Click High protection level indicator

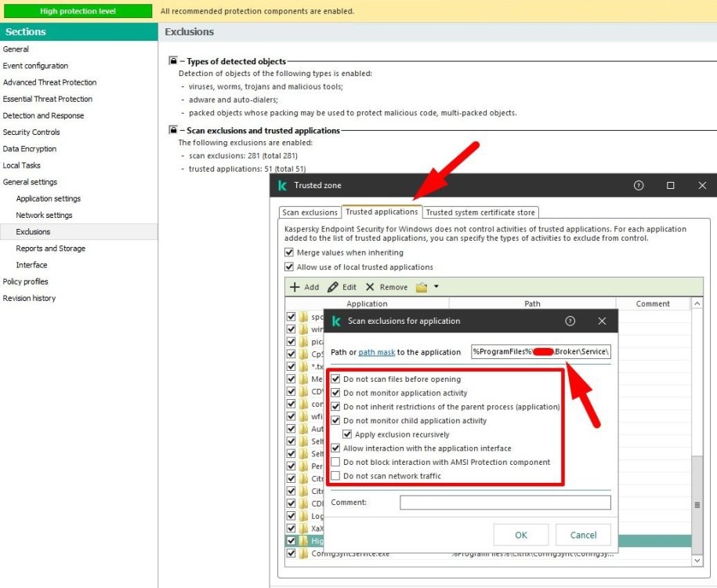pos(78,11)
